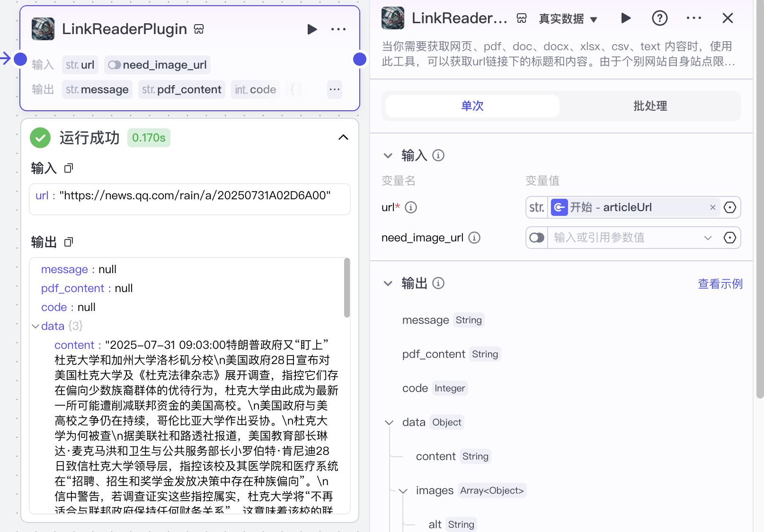The image size is (764, 532).
Task: Click the info icon next to need_image_url
Action: [x=474, y=238]
